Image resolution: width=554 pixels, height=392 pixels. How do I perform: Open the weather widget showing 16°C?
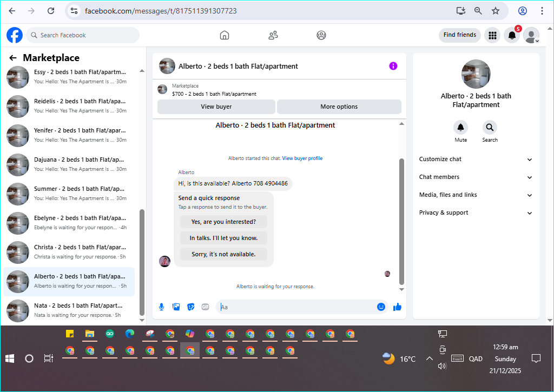coord(399,359)
